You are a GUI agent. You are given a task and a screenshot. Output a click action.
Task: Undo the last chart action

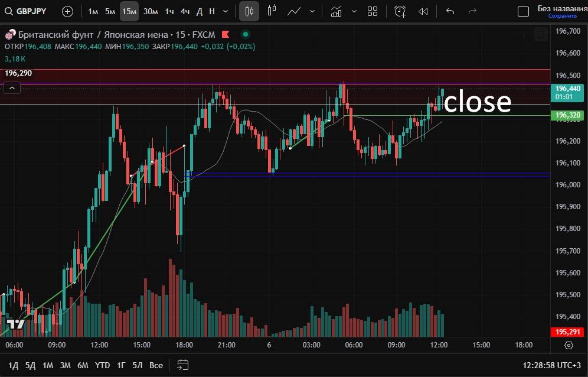coord(450,11)
